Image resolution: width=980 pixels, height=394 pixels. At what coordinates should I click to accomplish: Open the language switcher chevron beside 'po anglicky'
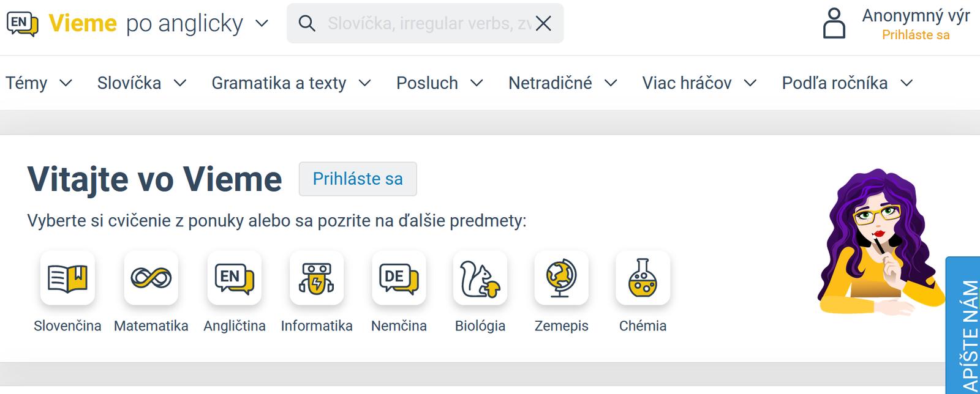point(262,24)
